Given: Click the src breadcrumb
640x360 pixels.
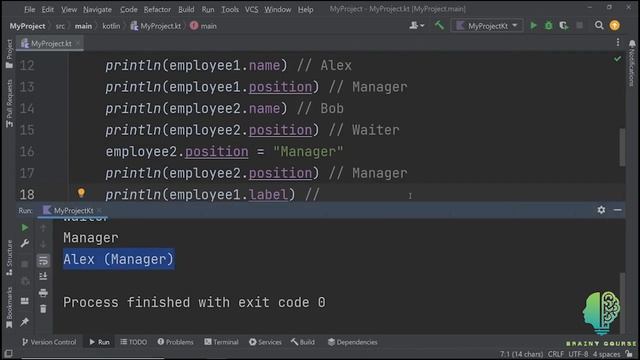Looking at the screenshot, I should pos(60,26).
